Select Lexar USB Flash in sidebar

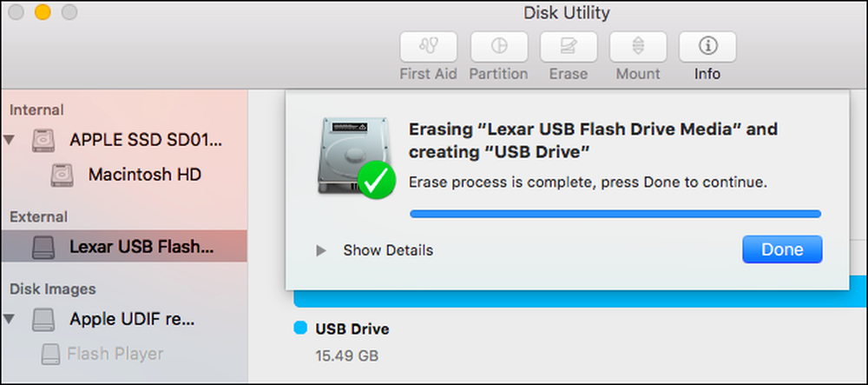[x=124, y=247]
